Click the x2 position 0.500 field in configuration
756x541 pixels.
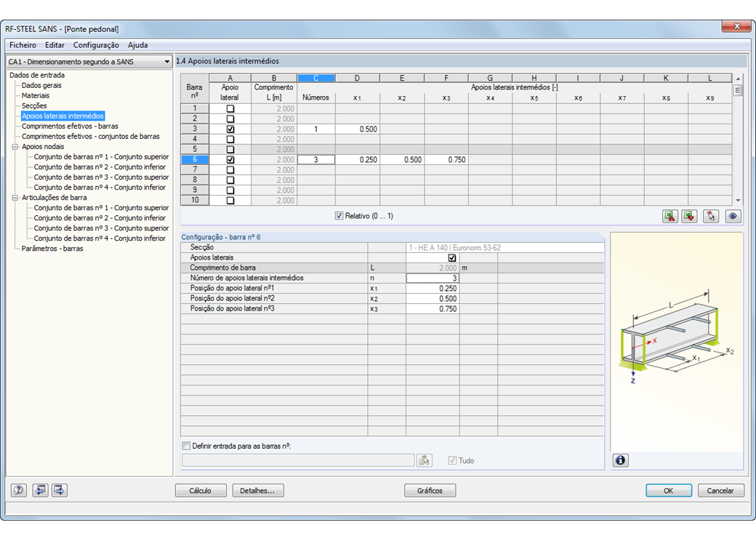click(433, 298)
